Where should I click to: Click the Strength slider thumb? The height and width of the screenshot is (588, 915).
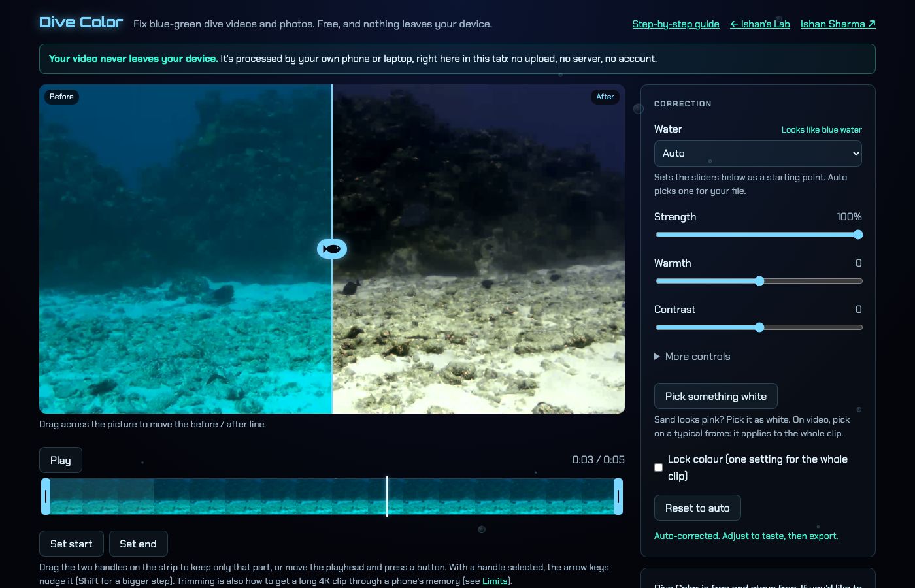858,235
